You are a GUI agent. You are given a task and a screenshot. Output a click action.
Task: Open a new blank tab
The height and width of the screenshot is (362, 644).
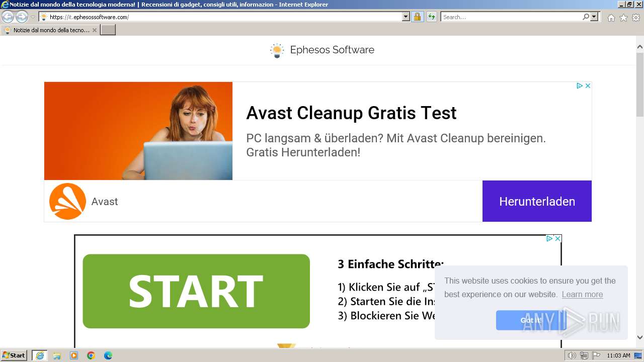tap(108, 30)
